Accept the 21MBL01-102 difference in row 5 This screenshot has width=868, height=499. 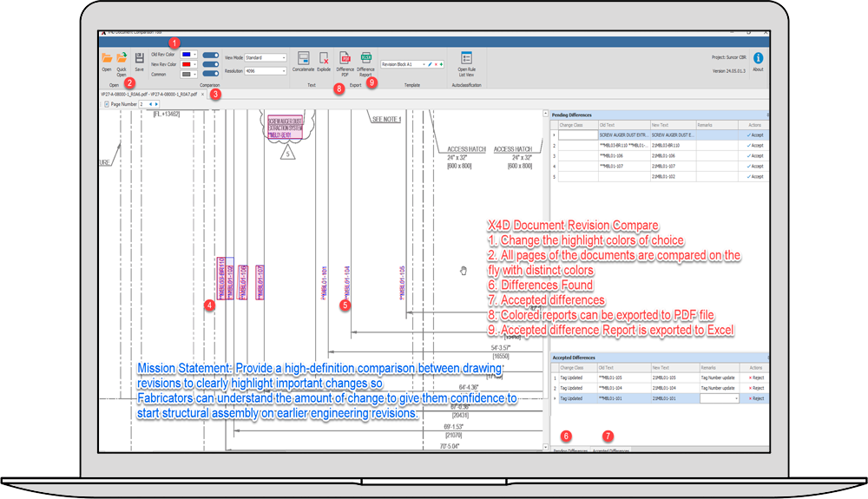coord(754,176)
